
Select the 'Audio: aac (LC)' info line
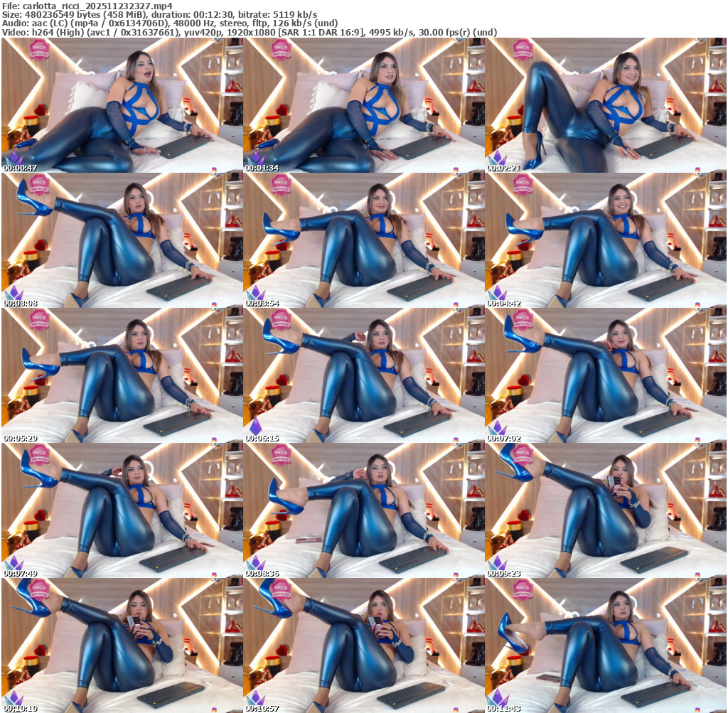click(170, 23)
